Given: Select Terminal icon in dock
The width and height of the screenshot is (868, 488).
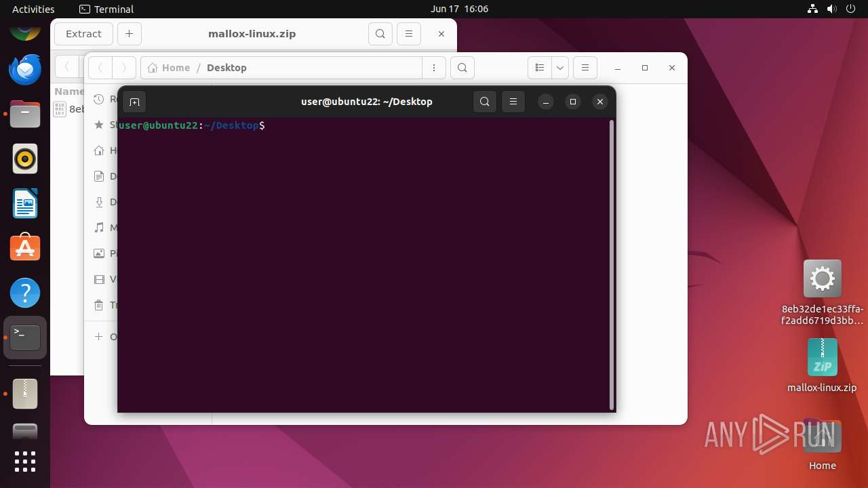Looking at the screenshot, I should pyautogui.click(x=25, y=338).
